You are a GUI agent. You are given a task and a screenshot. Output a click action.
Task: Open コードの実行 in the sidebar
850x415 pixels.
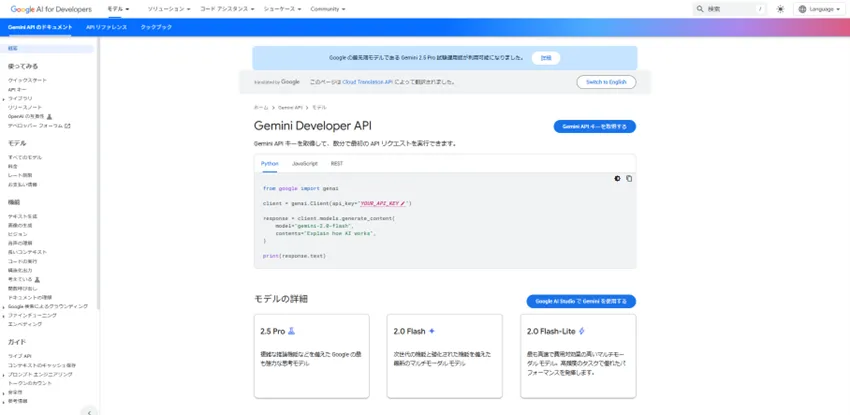tap(22, 261)
